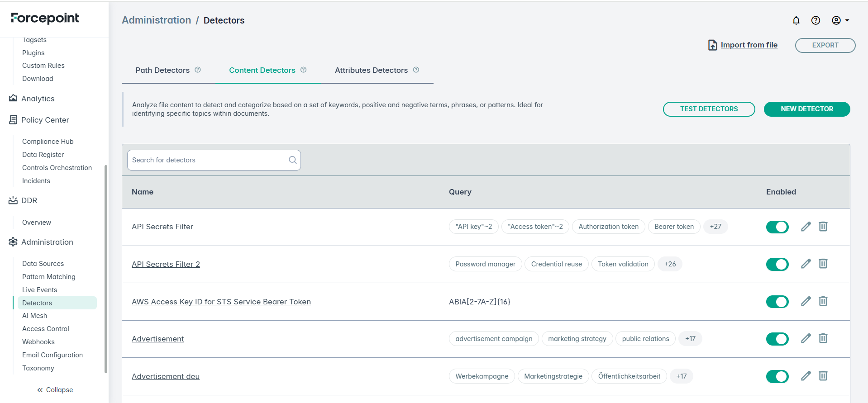Click the info icon beside Path Detectors
868x403 pixels.
[198, 70]
